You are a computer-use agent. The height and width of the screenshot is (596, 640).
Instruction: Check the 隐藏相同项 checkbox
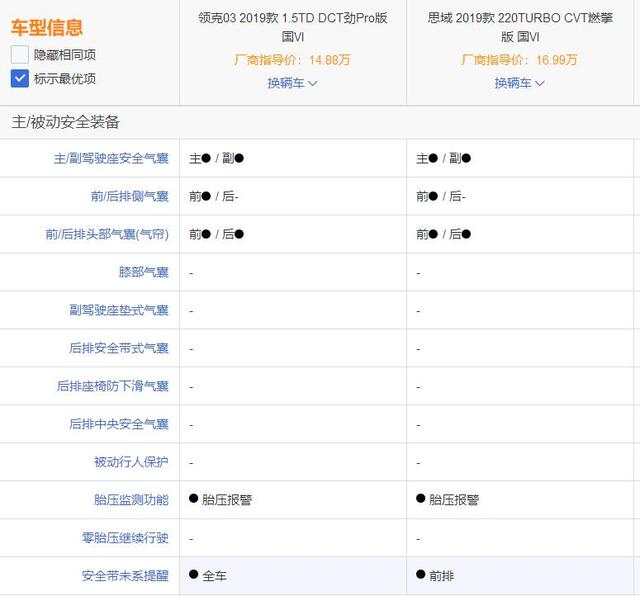click(20, 55)
